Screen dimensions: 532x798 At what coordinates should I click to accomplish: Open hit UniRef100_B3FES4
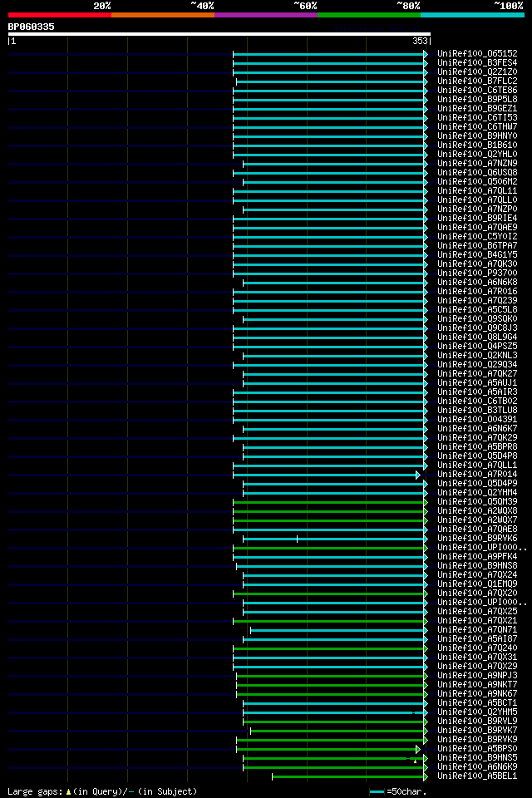click(477, 62)
